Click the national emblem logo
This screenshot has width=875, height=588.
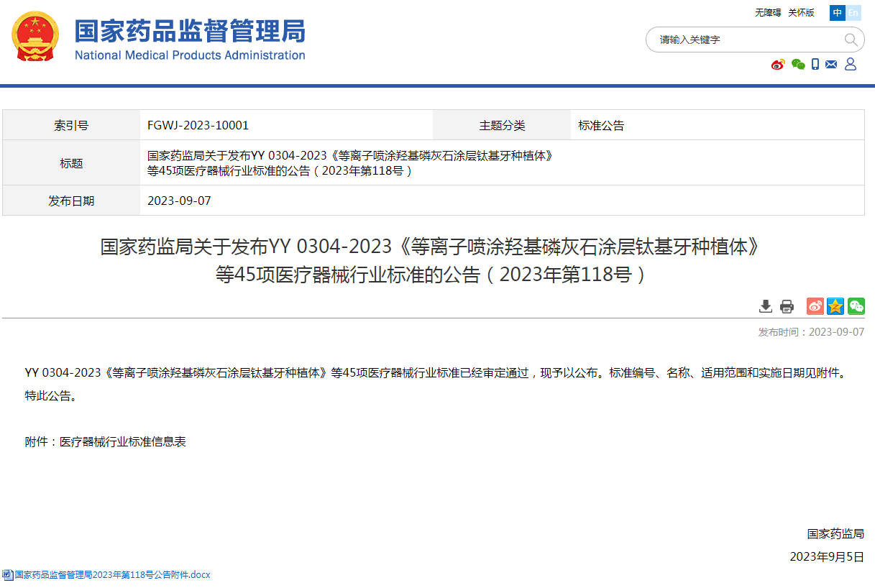[x=36, y=37]
